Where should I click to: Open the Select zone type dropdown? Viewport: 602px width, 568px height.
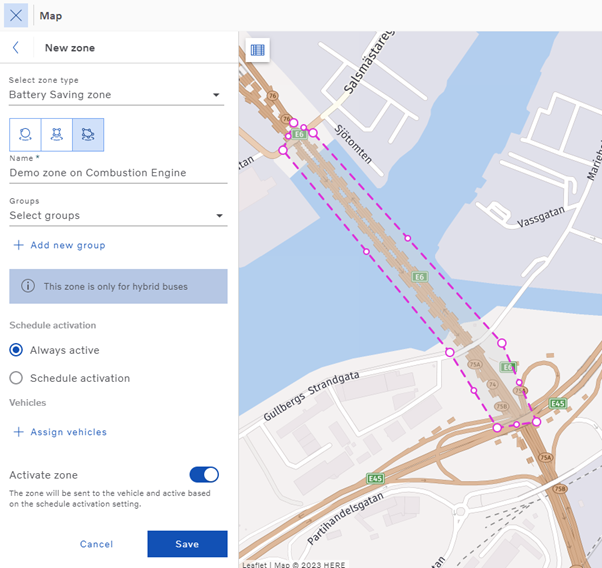coord(117,95)
